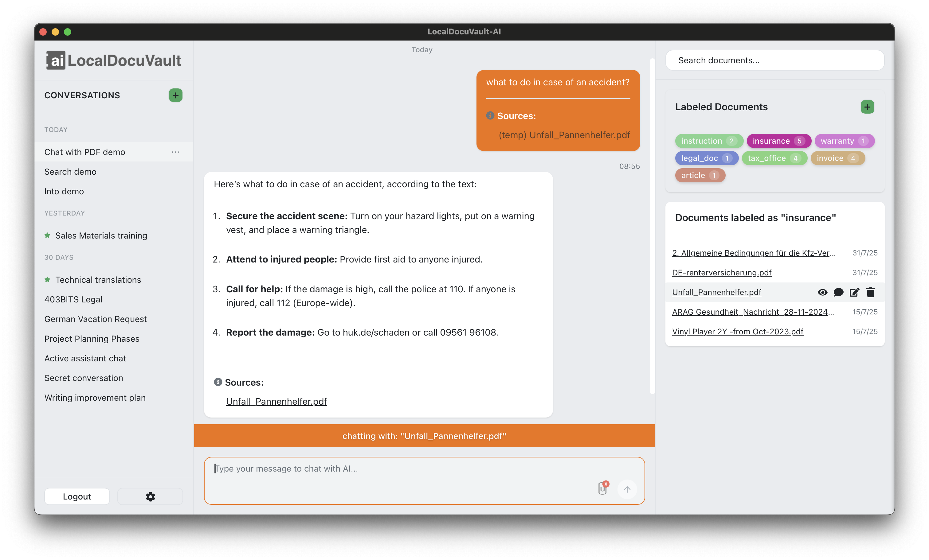Open the Allgemeine Bedingungen für die Kfz-Ver document
The height and width of the screenshot is (560, 929).
click(754, 253)
